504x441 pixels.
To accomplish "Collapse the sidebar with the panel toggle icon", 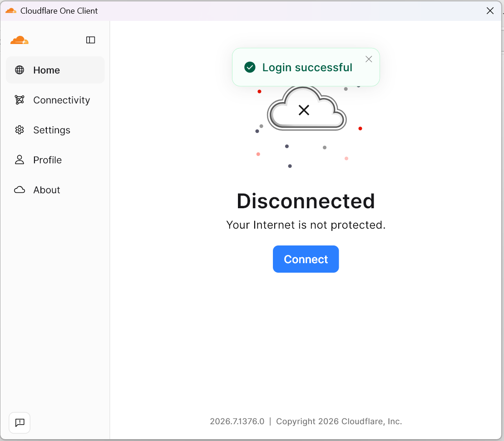I will [91, 40].
